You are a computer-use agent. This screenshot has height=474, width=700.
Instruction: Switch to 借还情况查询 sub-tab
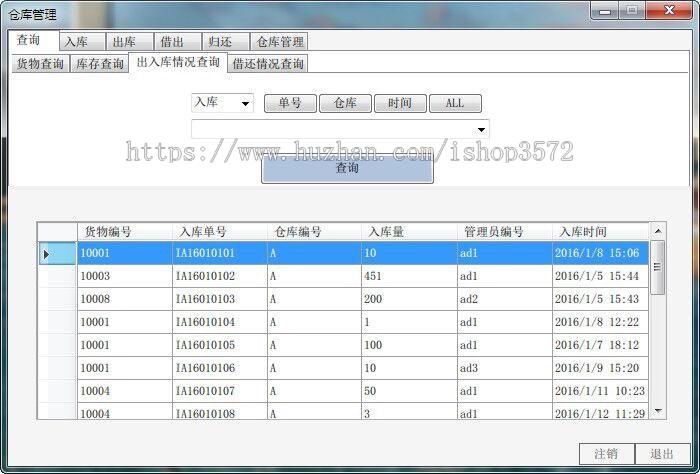click(268, 64)
